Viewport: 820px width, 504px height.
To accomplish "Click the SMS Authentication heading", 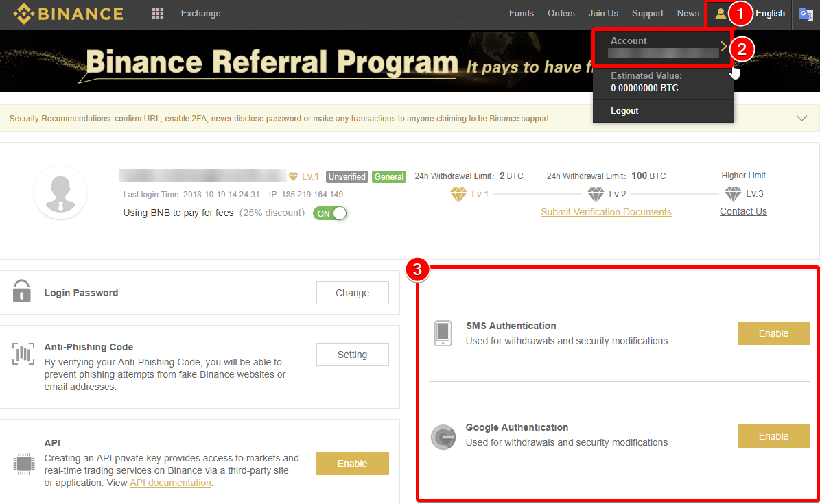I will point(511,326).
